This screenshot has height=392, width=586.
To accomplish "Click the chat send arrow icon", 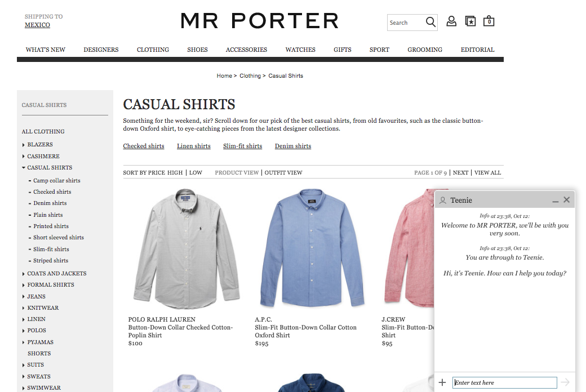I will 565,382.
